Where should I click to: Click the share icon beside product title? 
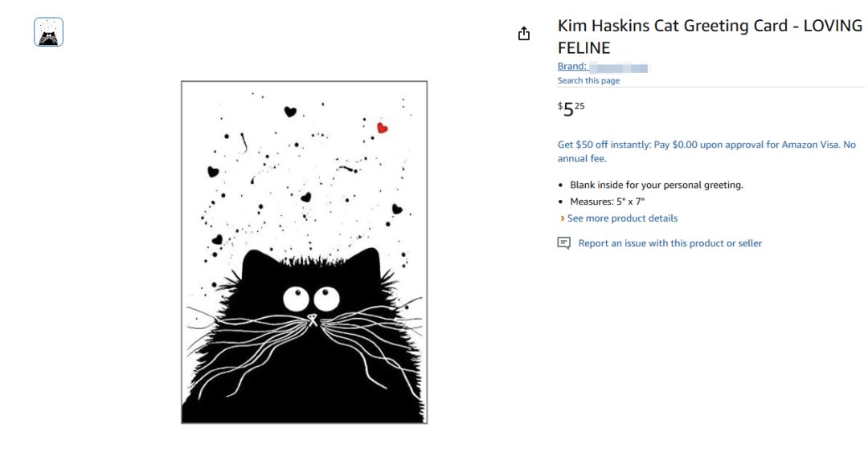click(524, 34)
